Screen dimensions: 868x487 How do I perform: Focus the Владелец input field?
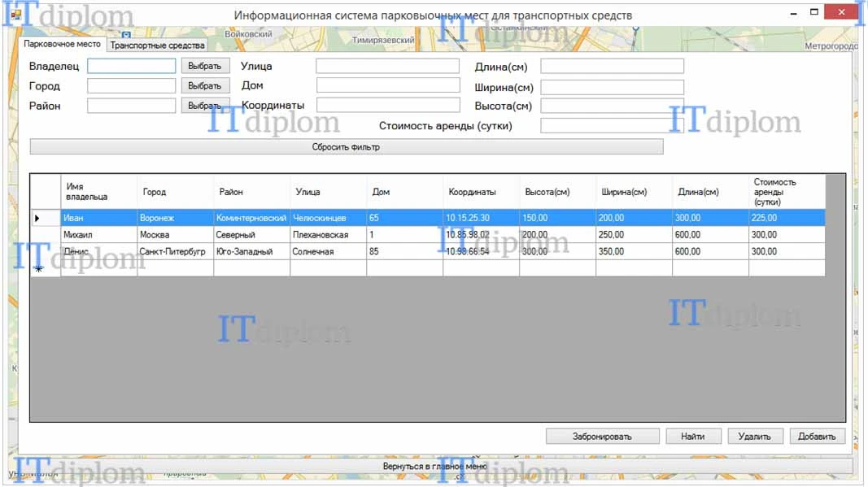[131, 66]
